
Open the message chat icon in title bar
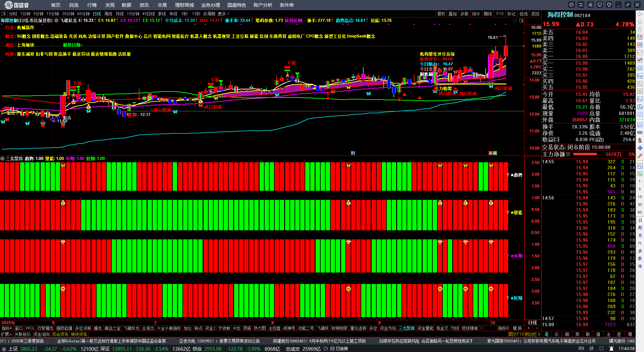click(572, 5)
